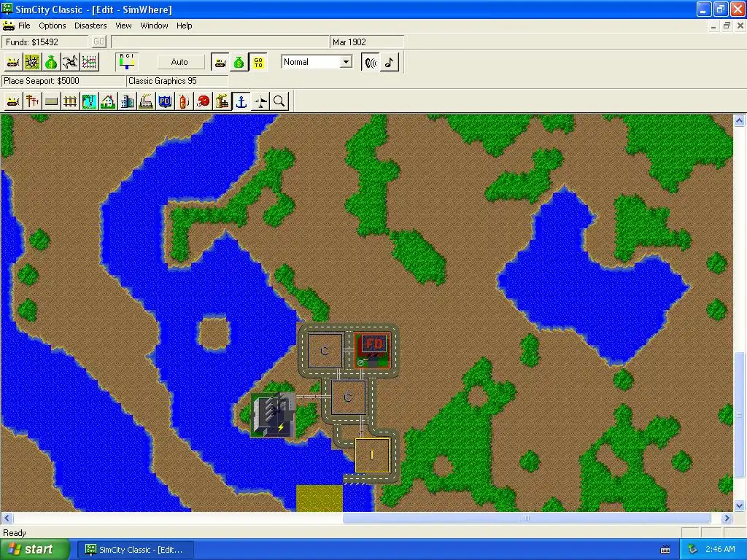This screenshot has width=747, height=560.
Task: Click the upper Commercial zone beside the fire station
Action: point(325,351)
